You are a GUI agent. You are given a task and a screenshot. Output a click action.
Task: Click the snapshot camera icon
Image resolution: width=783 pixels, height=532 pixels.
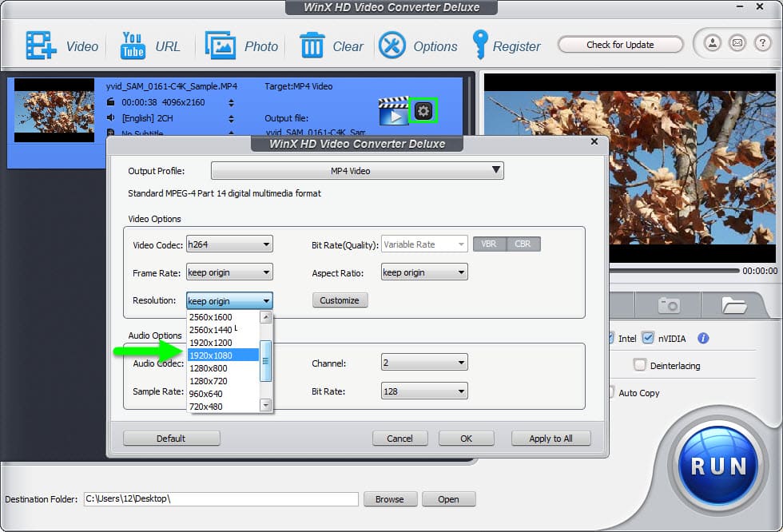pyautogui.click(x=669, y=304)
